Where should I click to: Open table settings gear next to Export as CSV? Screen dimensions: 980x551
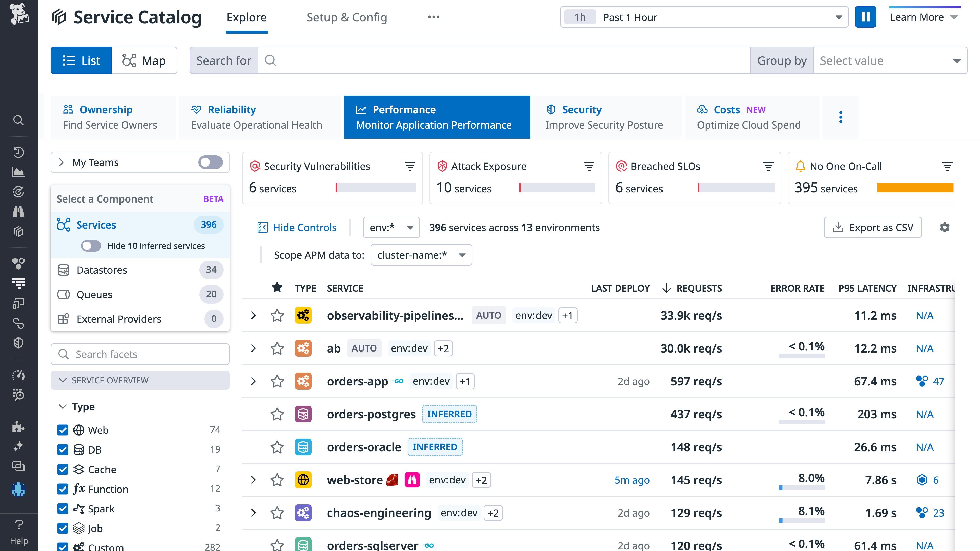tap(945, 227)
